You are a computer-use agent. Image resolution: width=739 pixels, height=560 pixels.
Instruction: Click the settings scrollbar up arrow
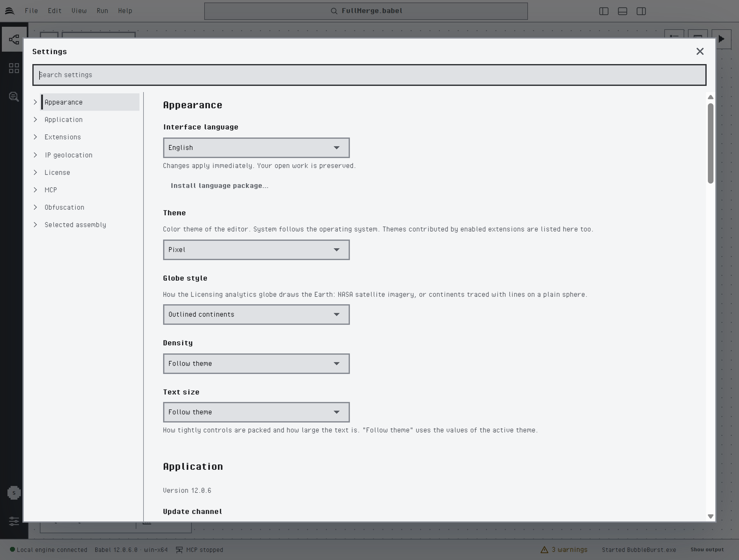point(711,97)
